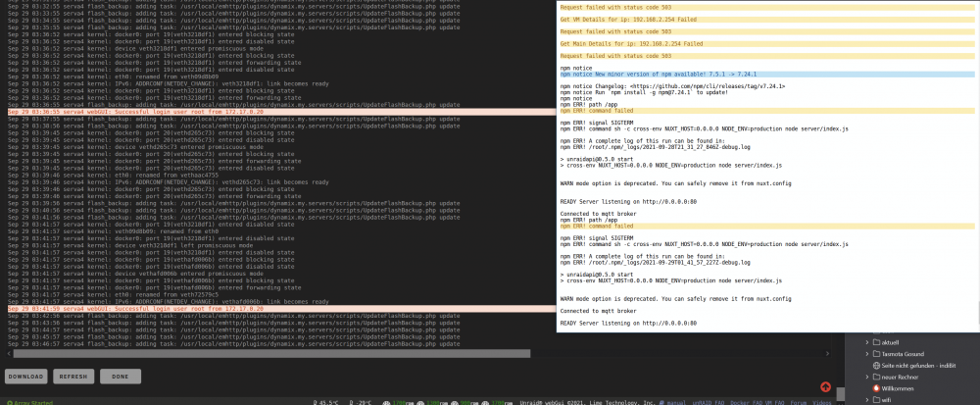Click 'Get Main Details for ip: 192.168.2.254 Failed'
Viewport: 980px width, 405px height.
[x=767, y=44]
